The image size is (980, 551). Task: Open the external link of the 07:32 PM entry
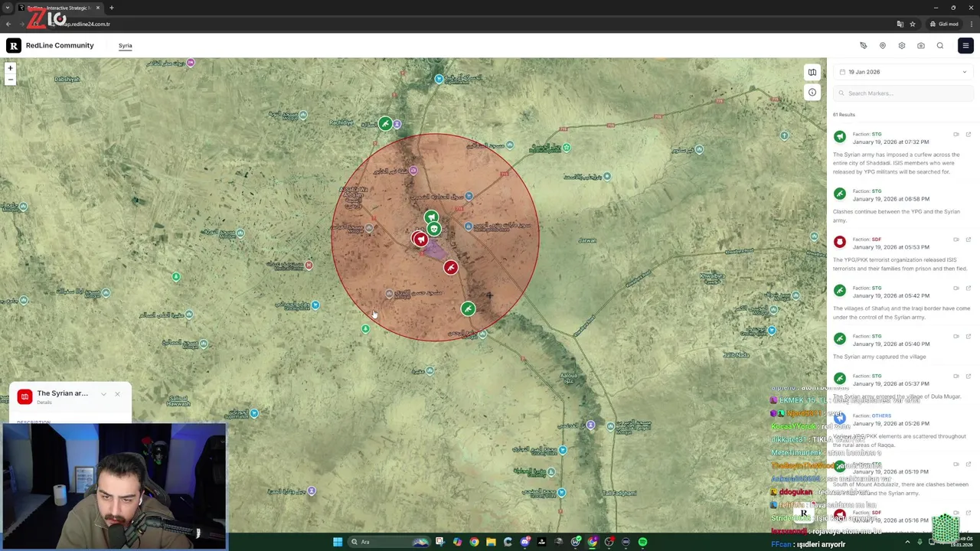968,135
